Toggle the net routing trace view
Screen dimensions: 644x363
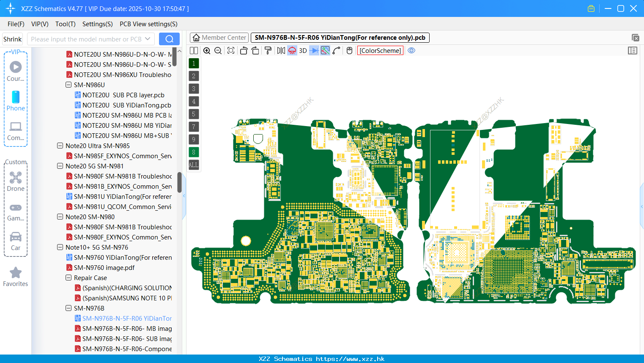(x=325, y=51)
